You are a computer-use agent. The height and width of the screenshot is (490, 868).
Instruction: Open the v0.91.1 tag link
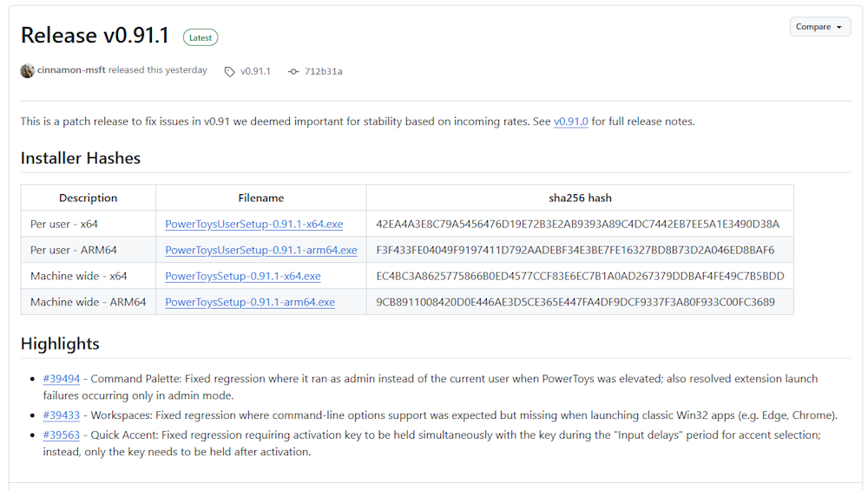[255, 71]
